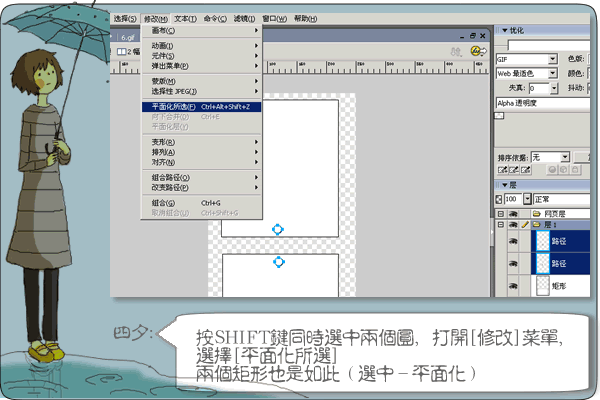Click the 6.gif document tab

128,35
